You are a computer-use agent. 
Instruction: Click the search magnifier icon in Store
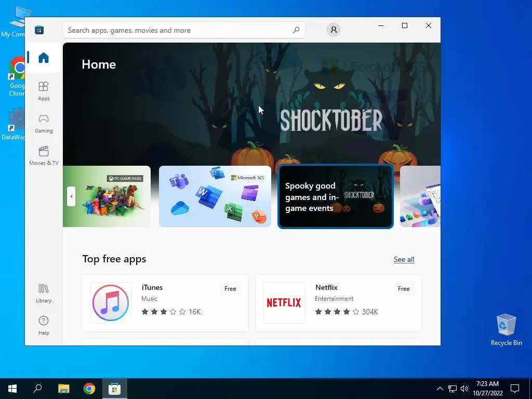(296, 30)
